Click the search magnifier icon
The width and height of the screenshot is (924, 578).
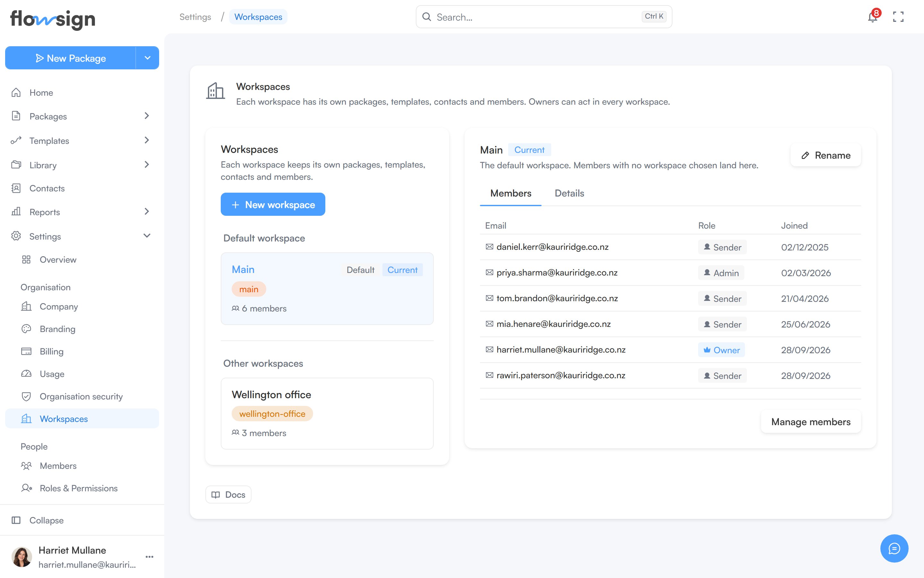(426, 17)
